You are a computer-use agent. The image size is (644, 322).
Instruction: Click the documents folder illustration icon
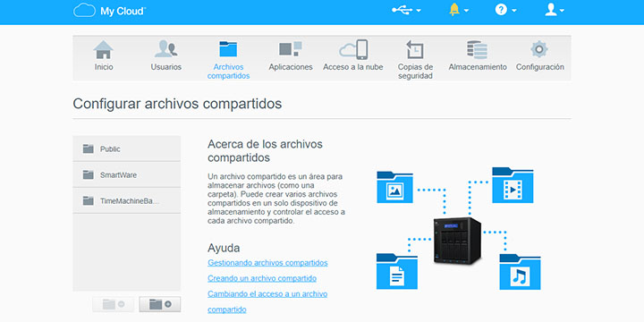[397, 272]
